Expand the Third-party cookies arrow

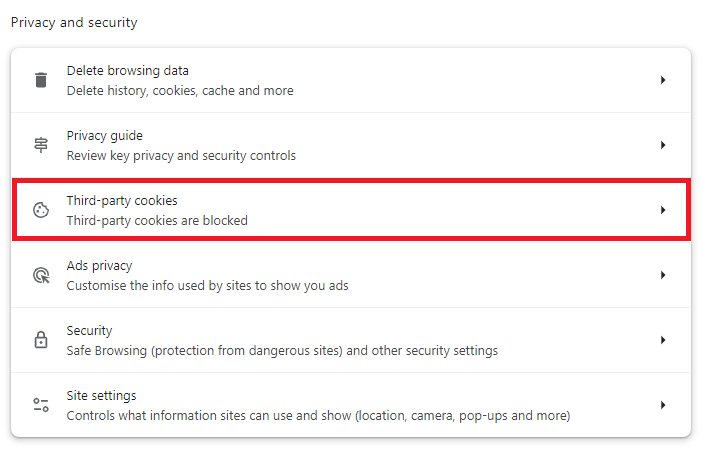[663, 210]
